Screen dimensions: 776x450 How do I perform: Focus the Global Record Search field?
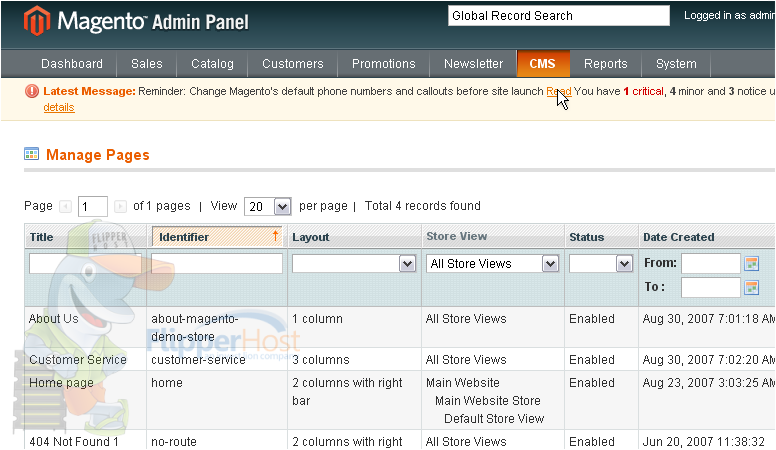559,16
